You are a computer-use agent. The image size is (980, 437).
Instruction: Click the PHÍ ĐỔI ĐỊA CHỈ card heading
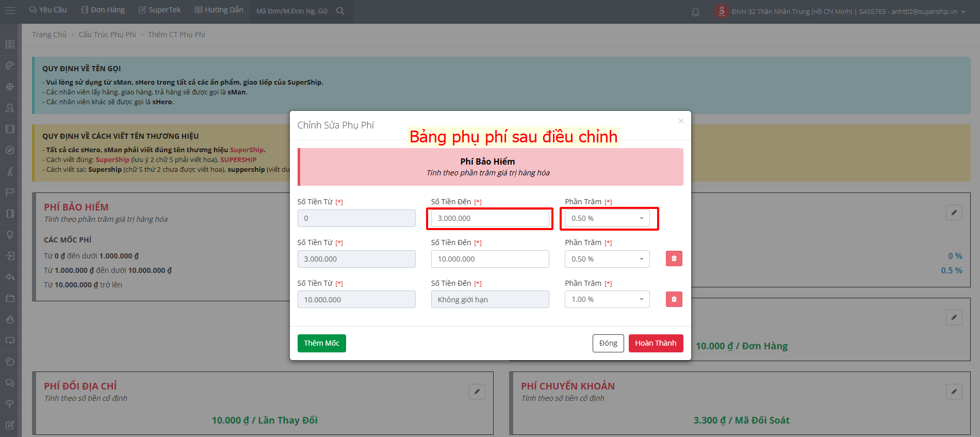click(80, 386)
